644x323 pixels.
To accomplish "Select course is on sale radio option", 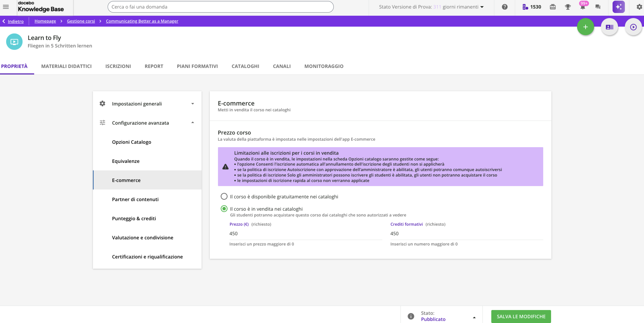I will pos(224,209).
